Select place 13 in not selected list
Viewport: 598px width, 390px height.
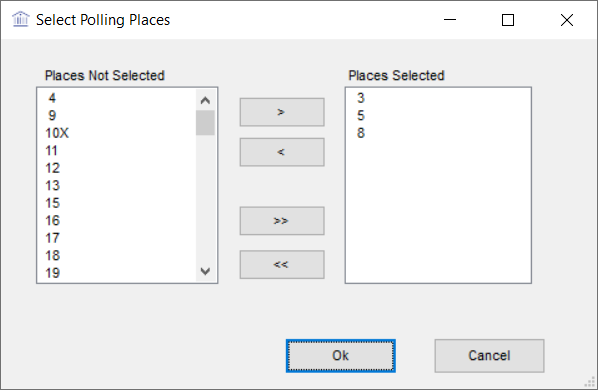click(120, 186)
